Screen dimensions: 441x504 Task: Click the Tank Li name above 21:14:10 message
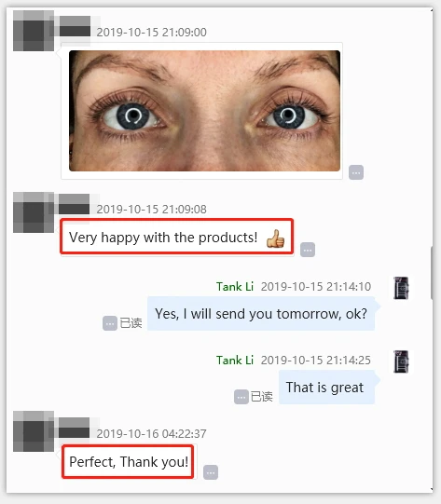click(235, 286)
